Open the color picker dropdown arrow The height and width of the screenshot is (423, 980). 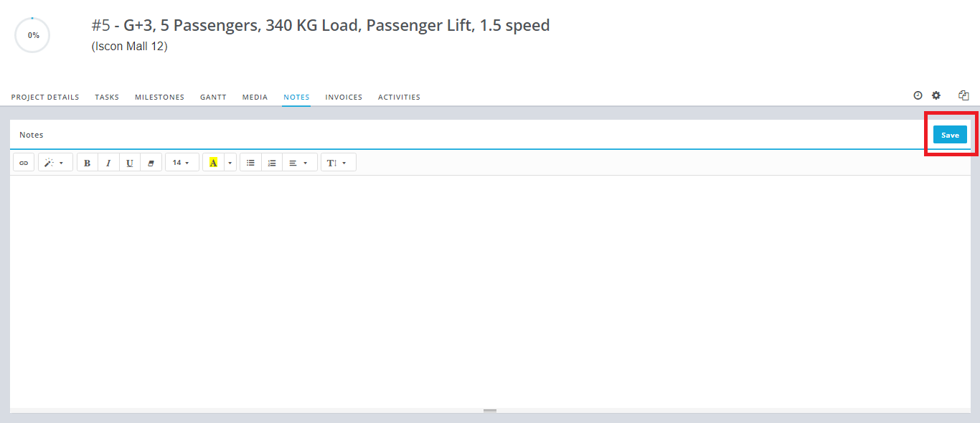click(x=230, y=163)
